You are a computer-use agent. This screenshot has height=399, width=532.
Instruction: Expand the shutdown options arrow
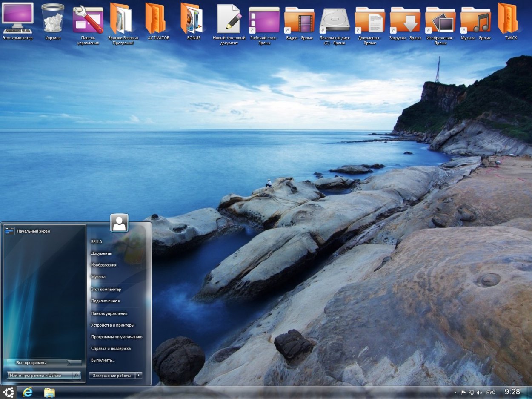pos(139,375)
